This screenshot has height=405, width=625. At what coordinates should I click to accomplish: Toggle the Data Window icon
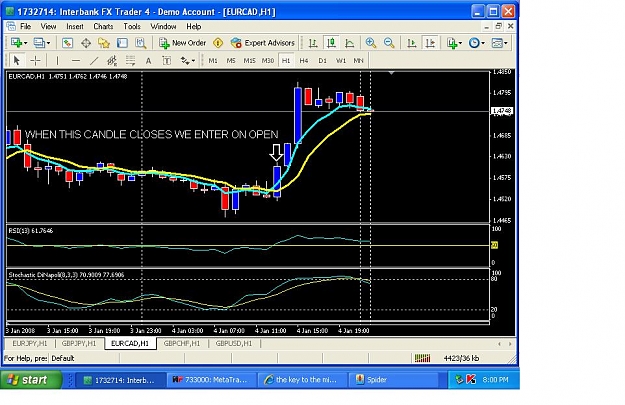(x=86, y=43)
